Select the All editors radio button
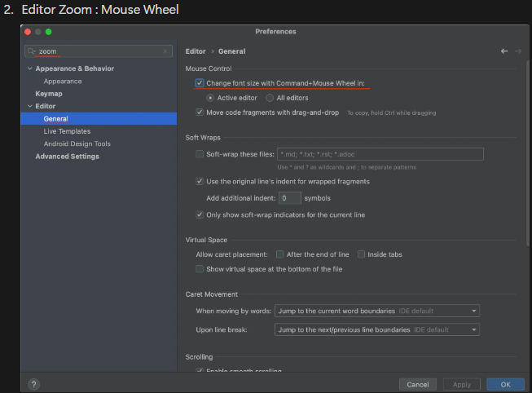Viewport: 532px width, 393px height. click(270, 98)
